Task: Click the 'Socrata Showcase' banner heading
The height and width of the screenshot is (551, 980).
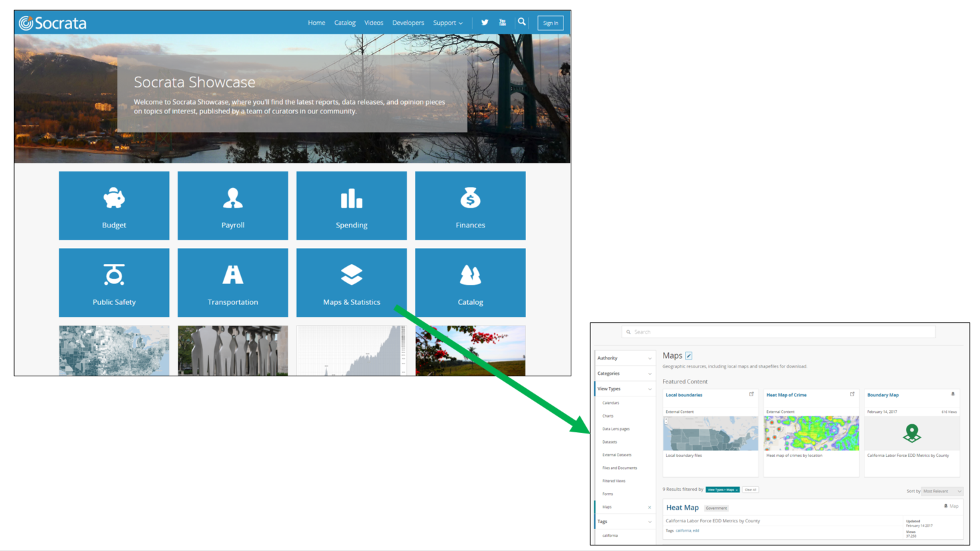Action: (194, 82)
